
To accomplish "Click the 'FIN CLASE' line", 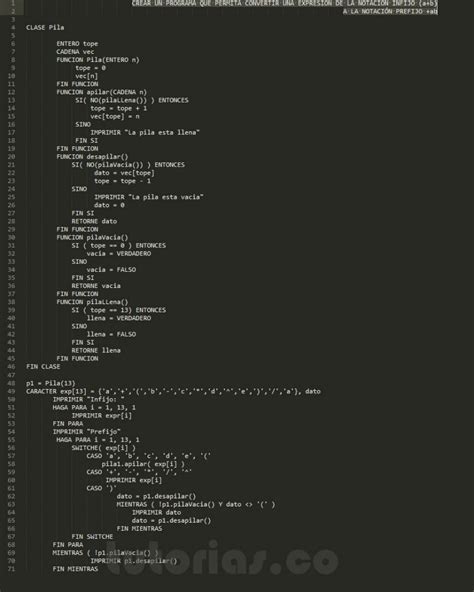I will [x=43, y=367].
